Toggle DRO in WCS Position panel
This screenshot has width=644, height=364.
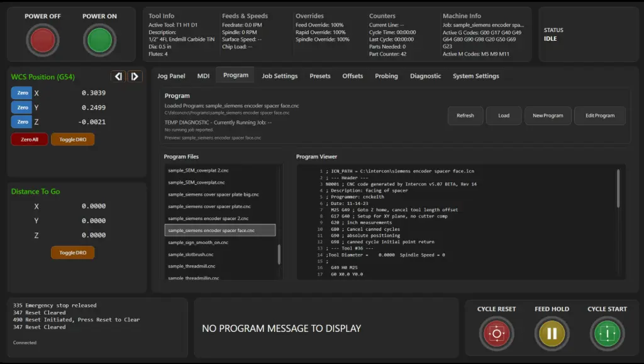tap(73, 140)
